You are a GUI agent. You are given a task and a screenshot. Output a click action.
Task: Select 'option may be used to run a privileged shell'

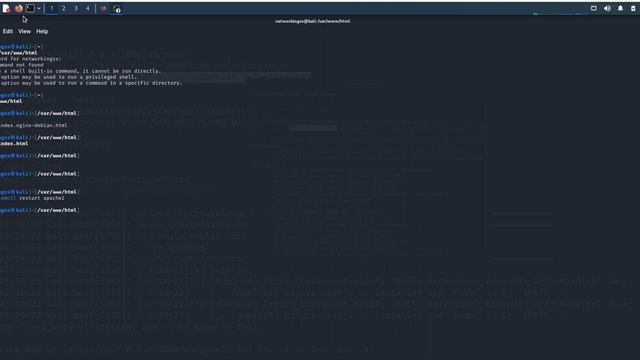point(69,77)
